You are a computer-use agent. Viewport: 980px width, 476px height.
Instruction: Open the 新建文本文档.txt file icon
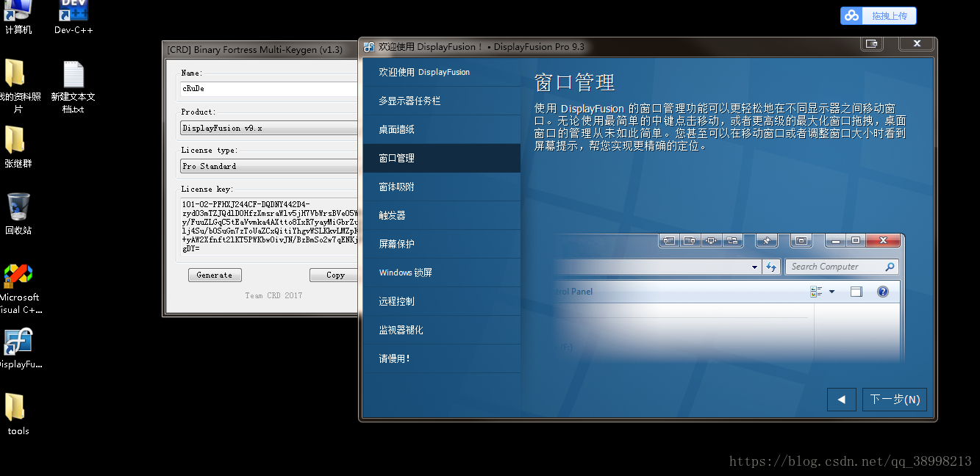[73, 86]
